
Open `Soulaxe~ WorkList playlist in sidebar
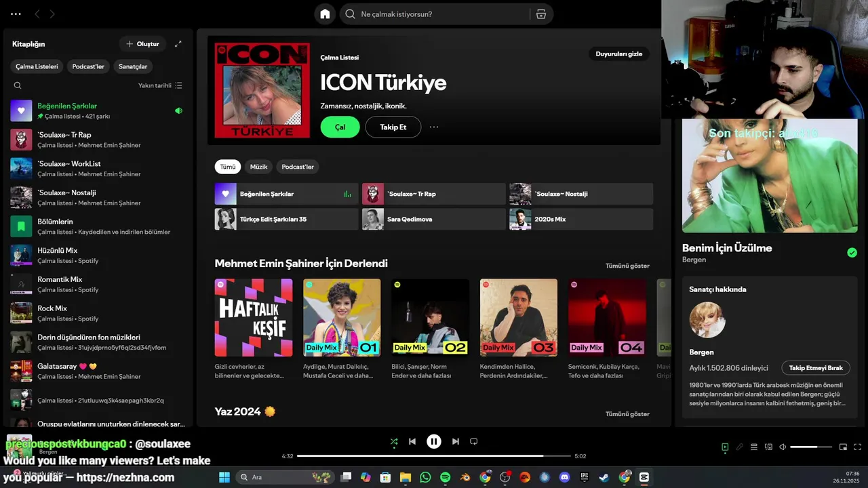[x=98, y=168]
